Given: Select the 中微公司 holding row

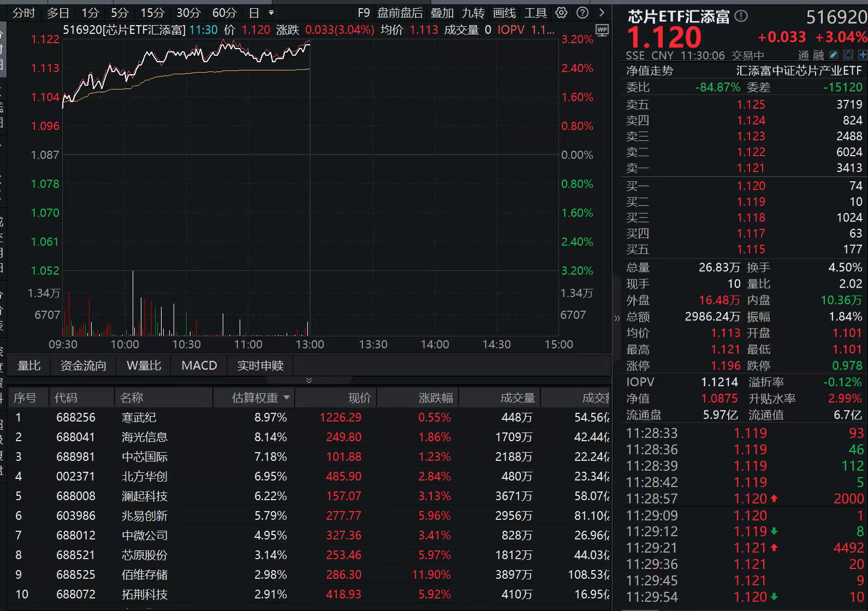Looking at the screenshot, I should click(310, 536).
